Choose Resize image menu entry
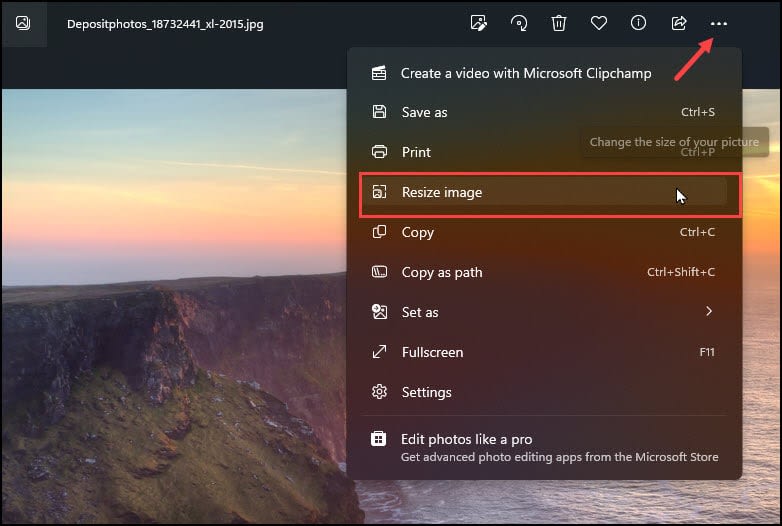The image size is (782, 526). click(x=545, y=192)
